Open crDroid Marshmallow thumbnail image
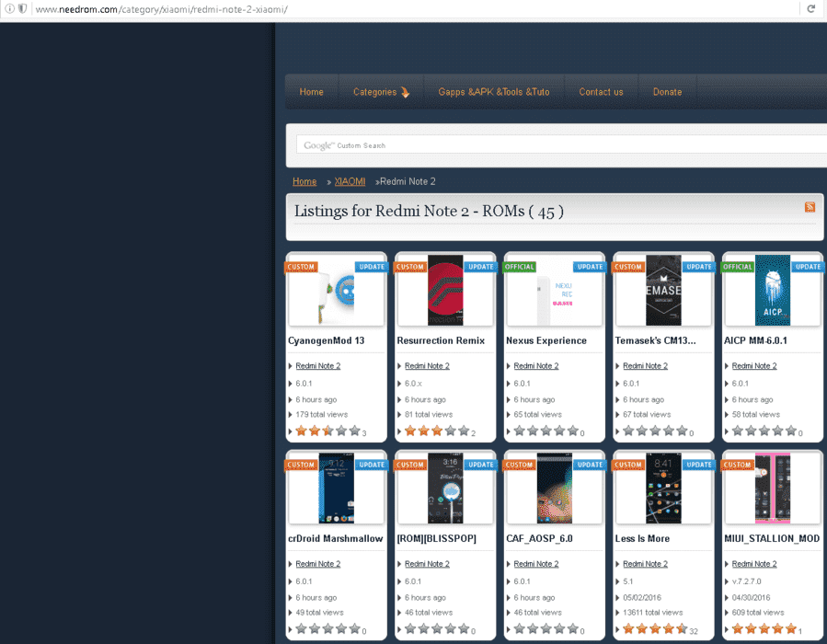This screenshot has height=644, width=827. click(x=337, y=488)
